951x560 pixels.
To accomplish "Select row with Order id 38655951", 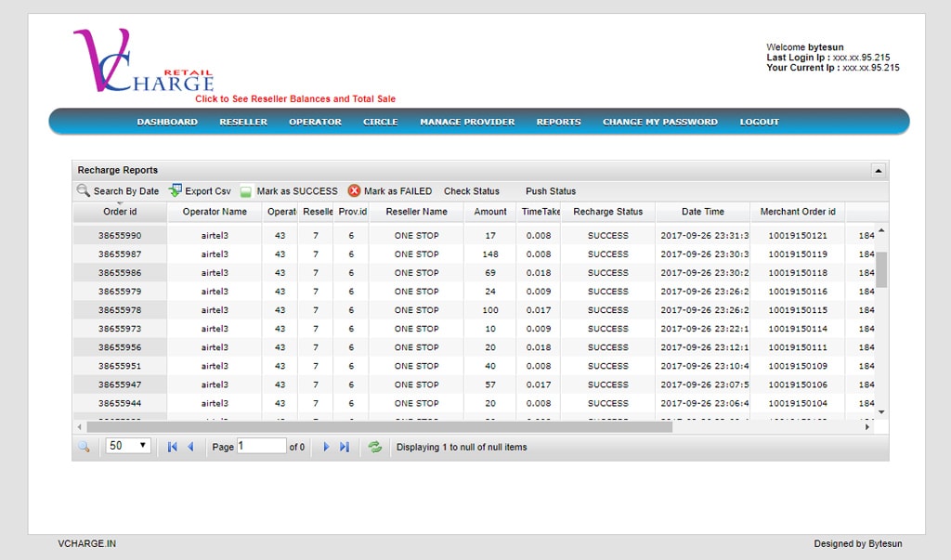I will (x=473, y=366).
